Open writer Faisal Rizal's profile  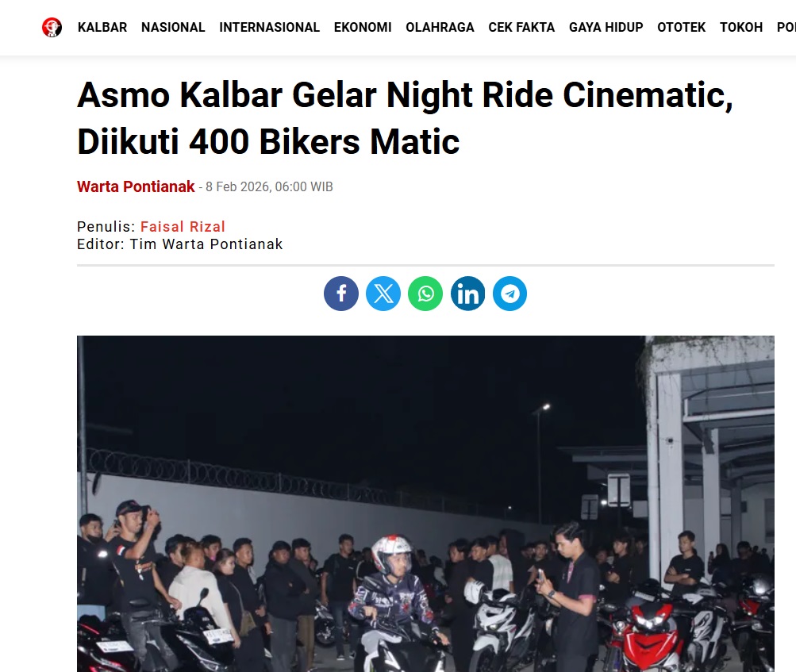click(183, 226)
